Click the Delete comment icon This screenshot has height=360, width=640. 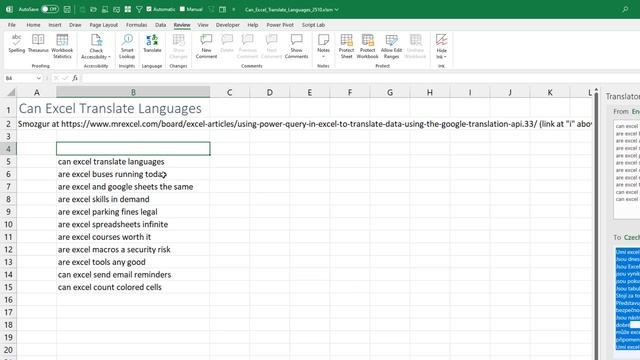click(x=227, y=40)
